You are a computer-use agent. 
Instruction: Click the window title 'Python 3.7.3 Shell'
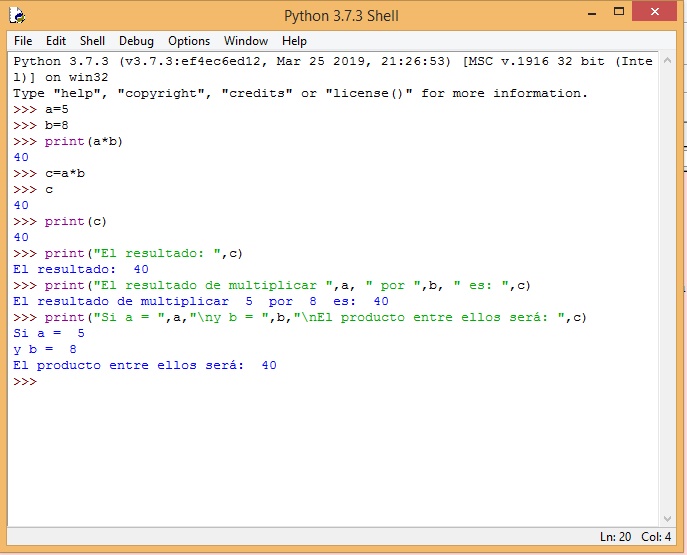pyautogui.click(x=341, y=16)
